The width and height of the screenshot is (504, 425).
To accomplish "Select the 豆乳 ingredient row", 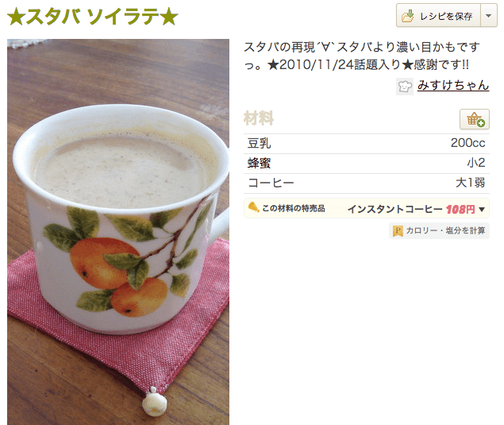I will [x=367, y=144].
